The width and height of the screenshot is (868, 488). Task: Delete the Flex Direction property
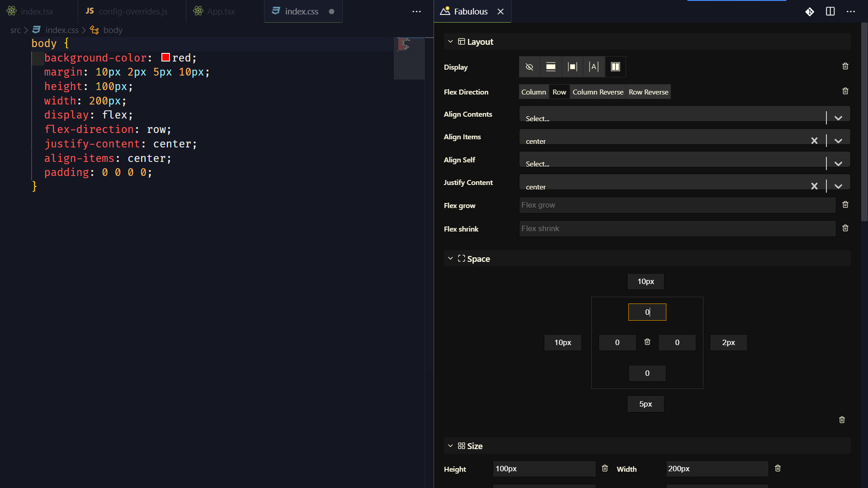tap(845, 91)
